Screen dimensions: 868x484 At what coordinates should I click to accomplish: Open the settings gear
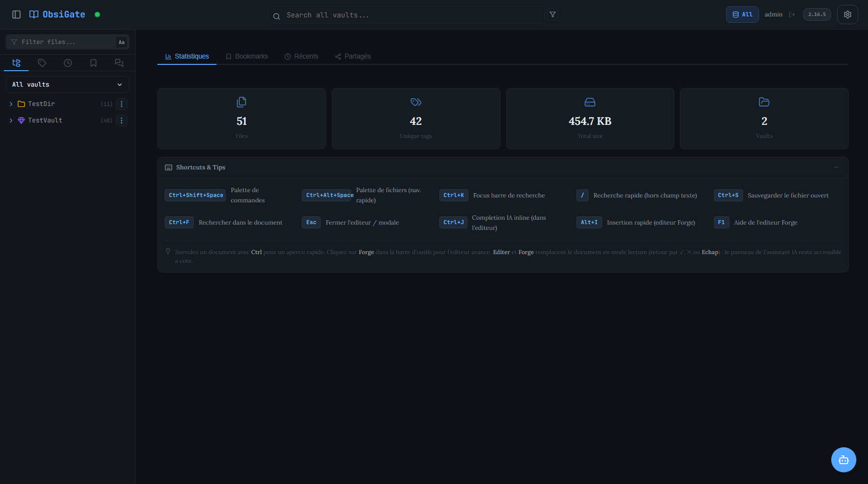[848, 15]
